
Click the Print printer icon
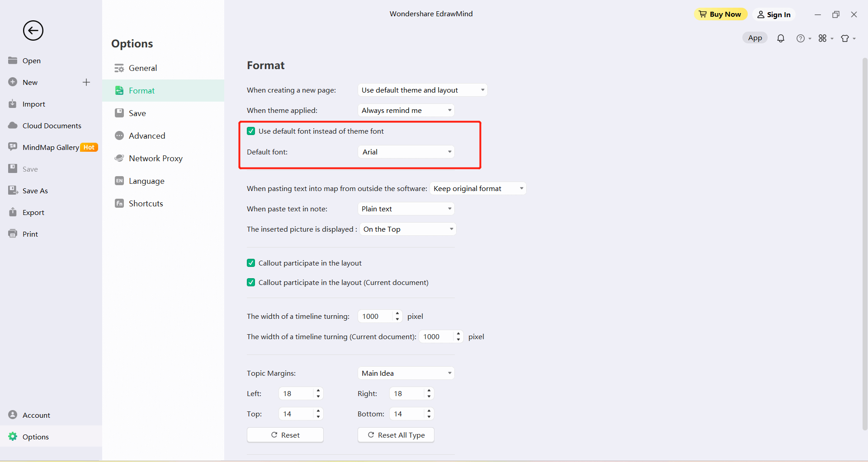point(13,233)
